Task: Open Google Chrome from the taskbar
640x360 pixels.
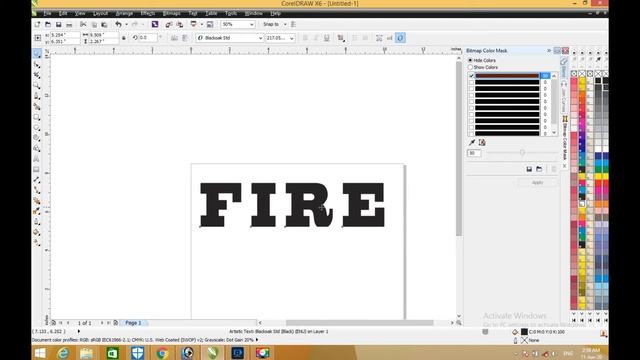Action: click(162, 353)
